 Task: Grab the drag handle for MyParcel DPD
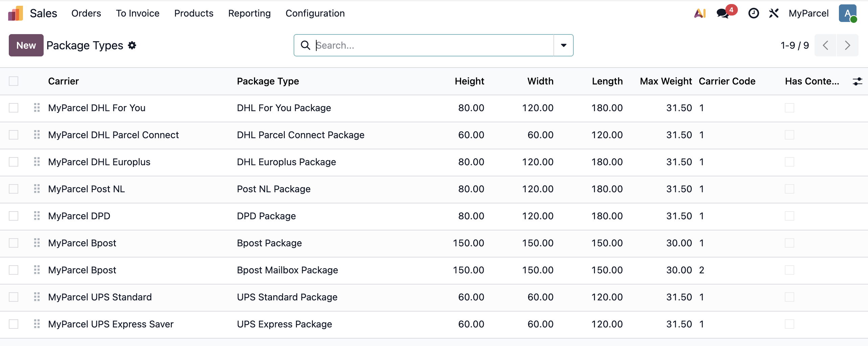click(x=37, y=216)
